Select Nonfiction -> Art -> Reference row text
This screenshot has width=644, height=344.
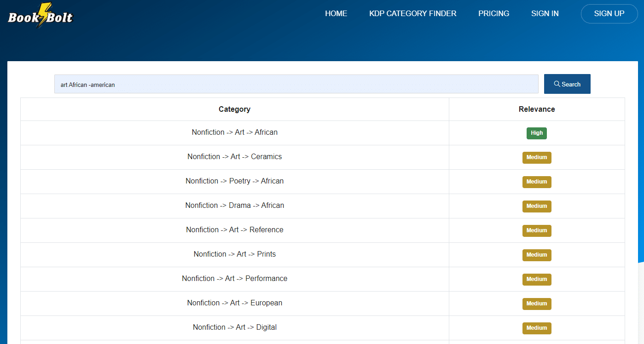[235, 229]
